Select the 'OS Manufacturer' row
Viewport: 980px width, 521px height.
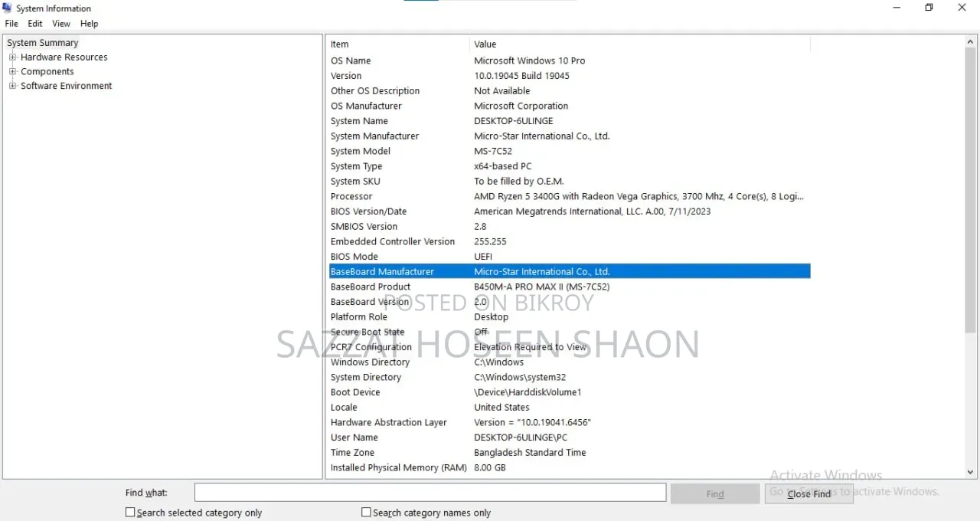click(570, 106)
